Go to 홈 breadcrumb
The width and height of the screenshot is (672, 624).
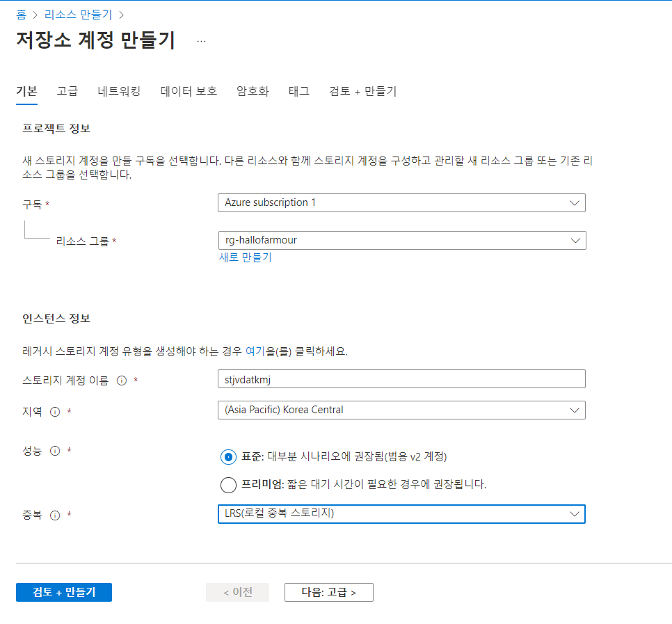click(x=21, y=15)
